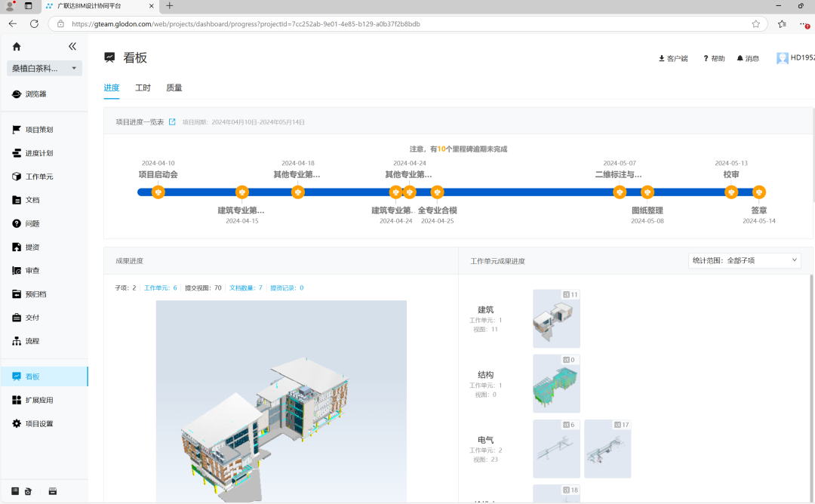Click the 审查 sidebar icon

[x=17, y=270]
